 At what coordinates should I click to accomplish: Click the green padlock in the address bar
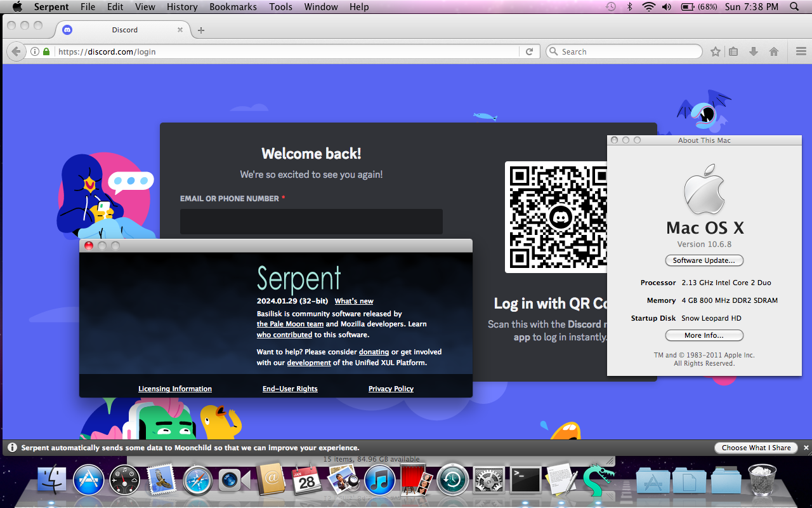[46, 51]
